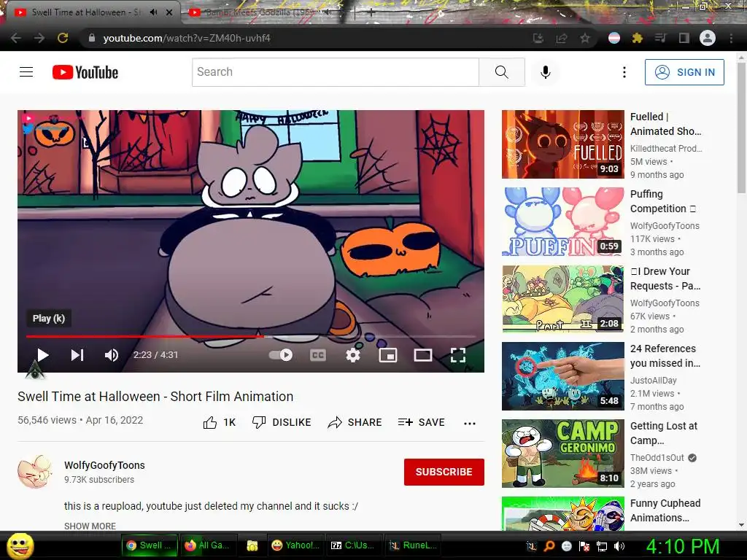Go to the YouTube home logo
Screen dimensions: 747x560
[x=85, y=72]
